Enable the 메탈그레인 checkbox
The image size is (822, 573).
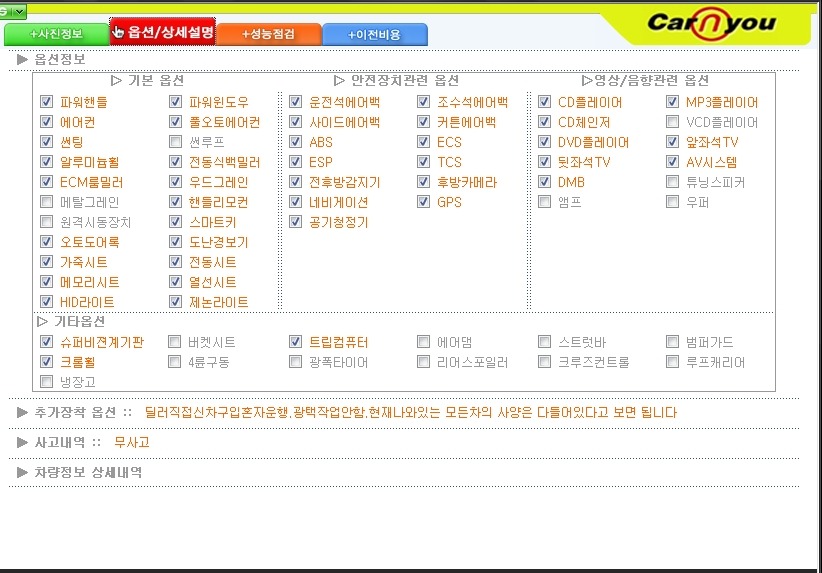coord(47,201)
